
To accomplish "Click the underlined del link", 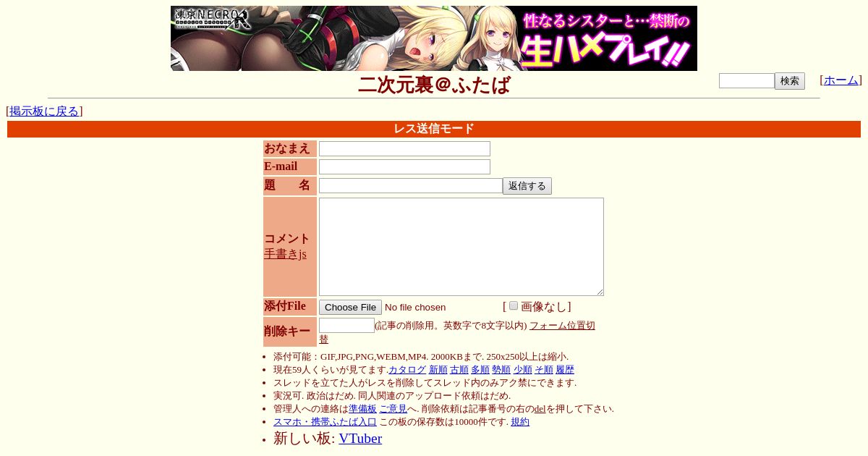I will [x=540, y=409].
